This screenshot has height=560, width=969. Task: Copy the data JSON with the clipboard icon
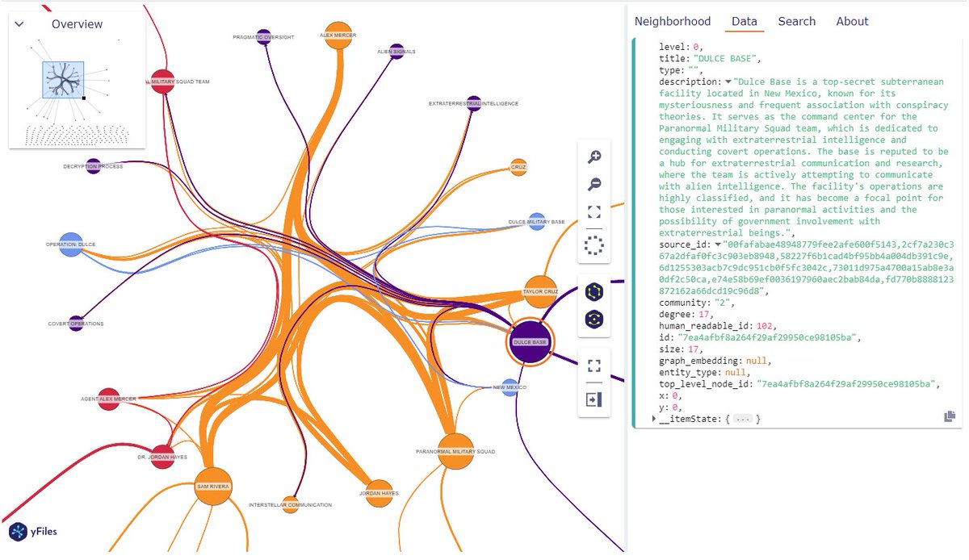(950, 416)
